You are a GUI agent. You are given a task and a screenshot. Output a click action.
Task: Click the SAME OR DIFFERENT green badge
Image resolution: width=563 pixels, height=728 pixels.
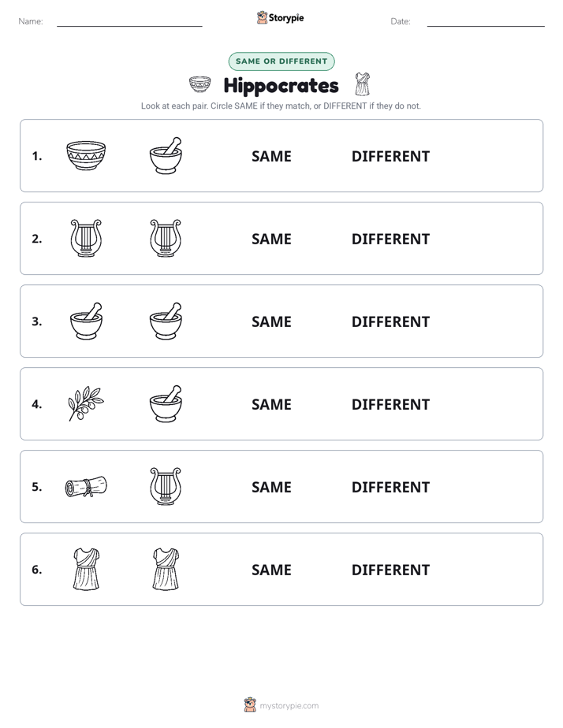pyautogui.click(x=281, y=61)
